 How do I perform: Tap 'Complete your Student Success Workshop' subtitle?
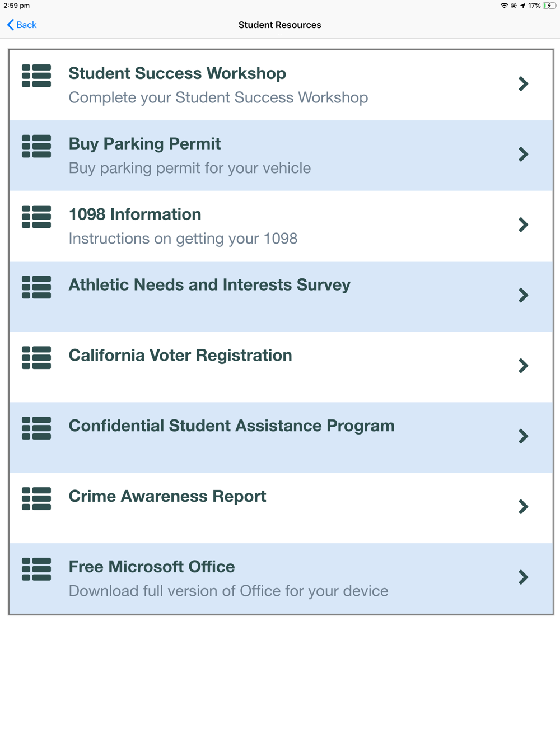(218, 97)
